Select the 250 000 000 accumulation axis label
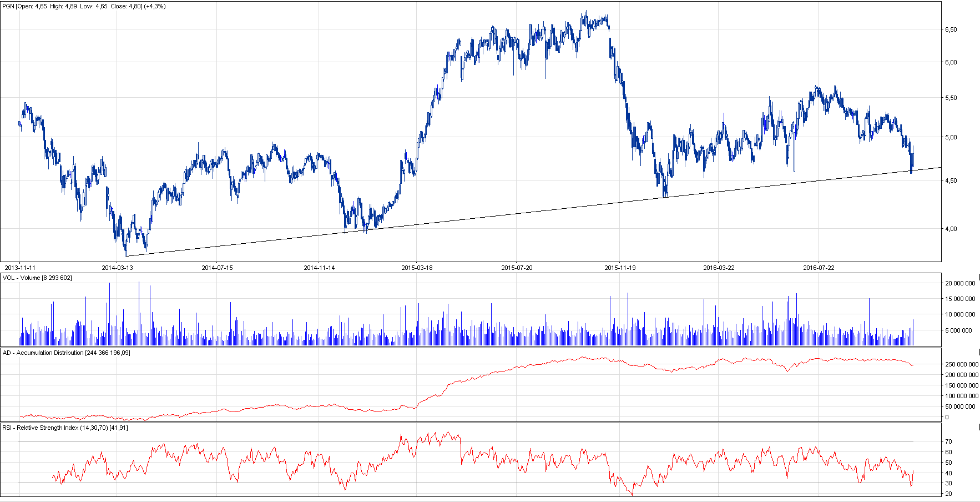 962,364
